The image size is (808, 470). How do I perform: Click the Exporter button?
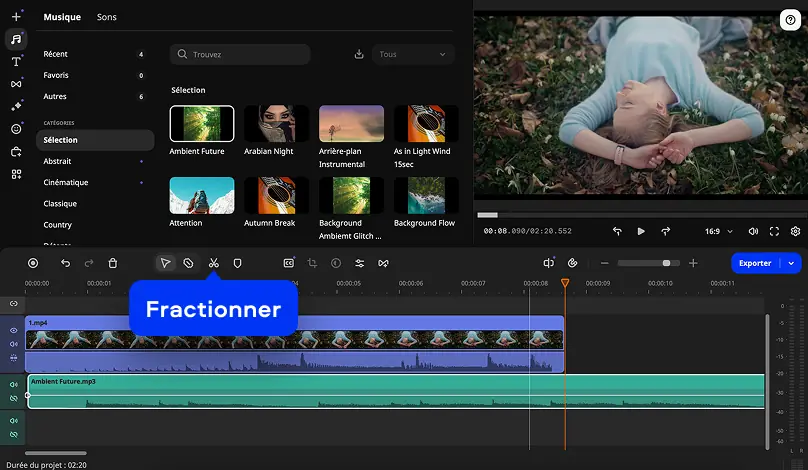(755, 263)
